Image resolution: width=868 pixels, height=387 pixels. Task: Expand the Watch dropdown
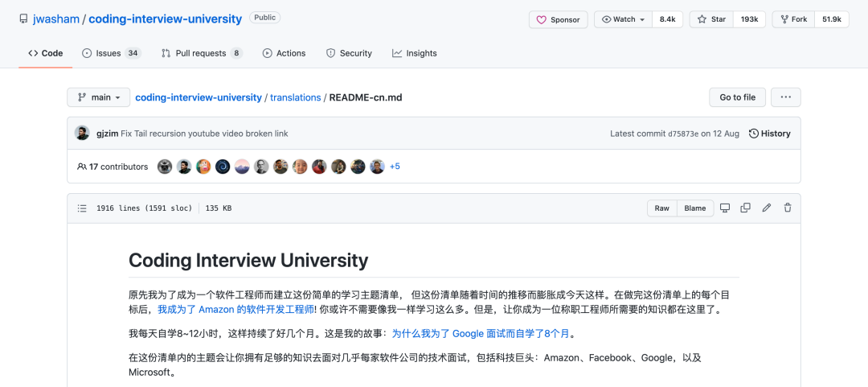tap(624, 19)
